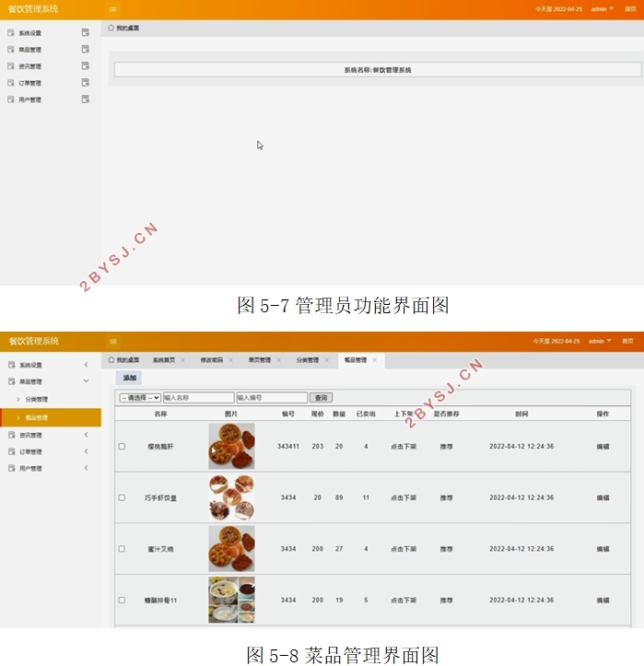
Task: Open the 请选择 category dropdown
Action: pyautogui.click(x=140, y=398)
